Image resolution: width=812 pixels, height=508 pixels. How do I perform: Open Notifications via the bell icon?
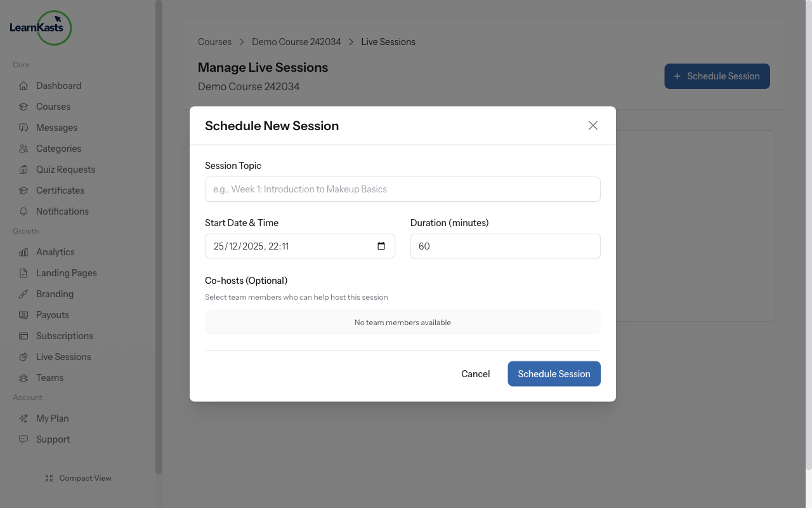pos(23,211)
